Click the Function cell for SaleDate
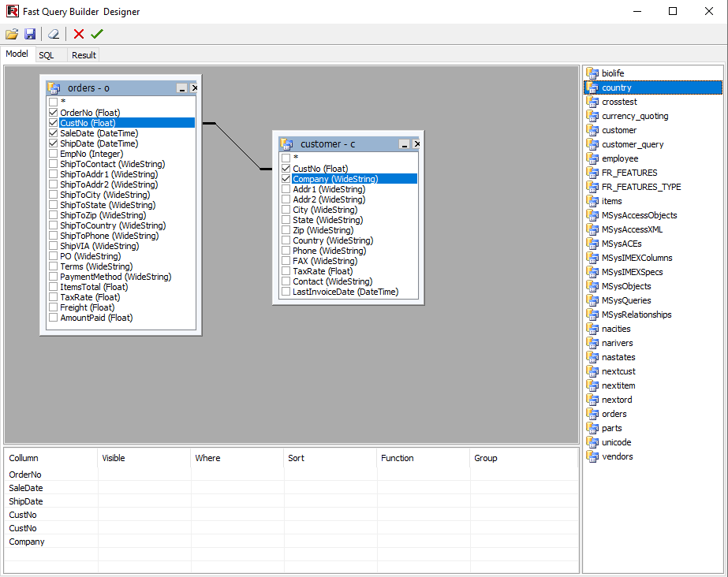Viewport: 728px width, 577px height. pyautogui.click(x=423, y=488)
